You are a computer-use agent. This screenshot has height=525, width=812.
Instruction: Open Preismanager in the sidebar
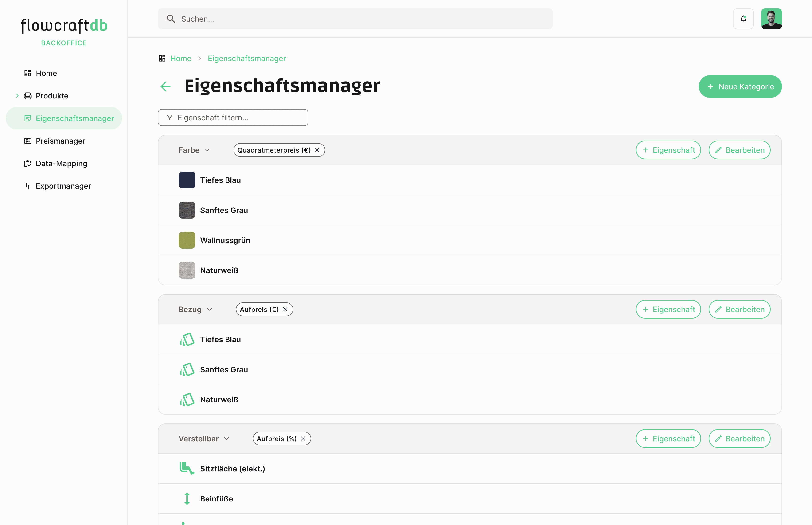pos(60,141)
